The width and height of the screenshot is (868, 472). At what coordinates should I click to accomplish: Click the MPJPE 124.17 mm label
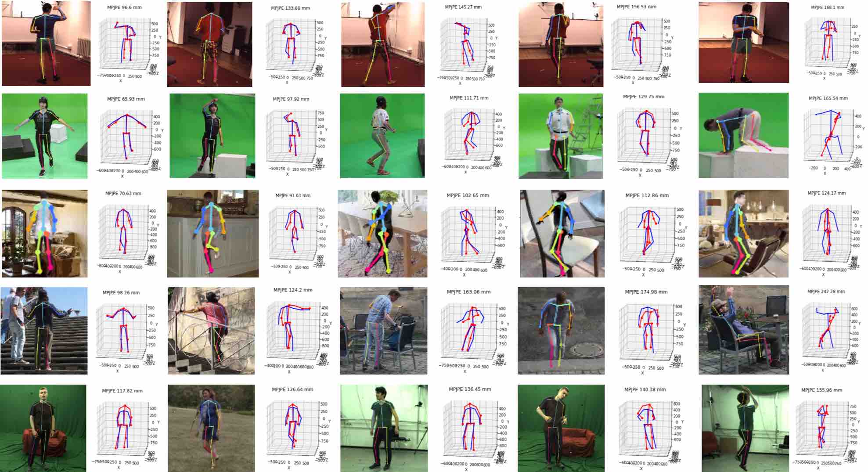pos(826,193)
